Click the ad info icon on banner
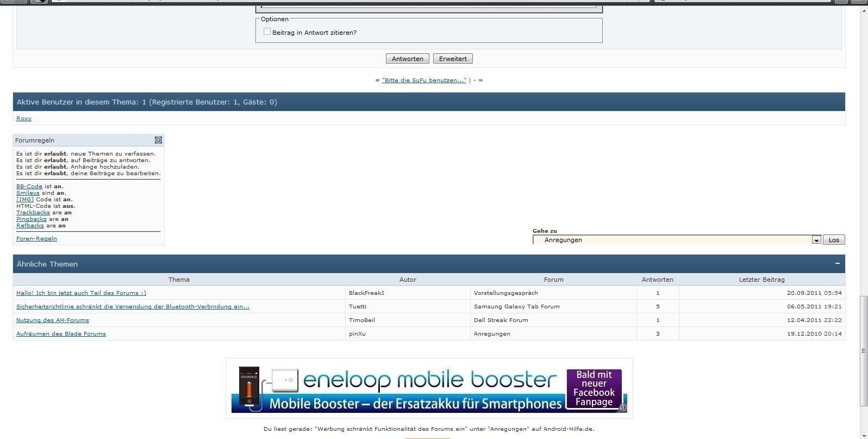The image size is (868, 439). [623, 407]
